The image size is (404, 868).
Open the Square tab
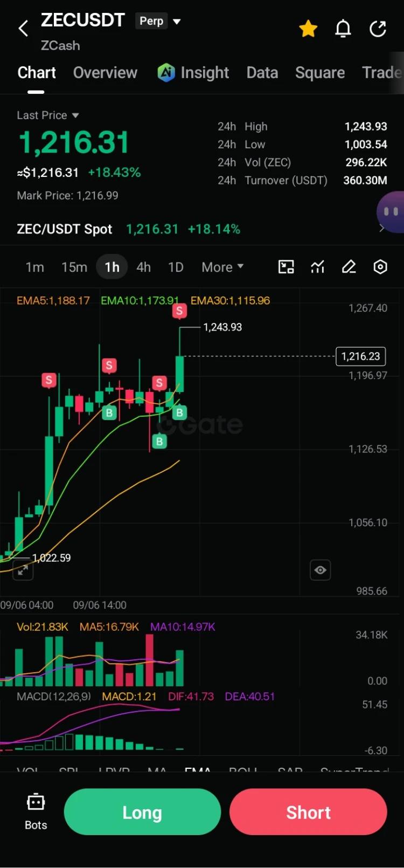[x=320, y=73]
